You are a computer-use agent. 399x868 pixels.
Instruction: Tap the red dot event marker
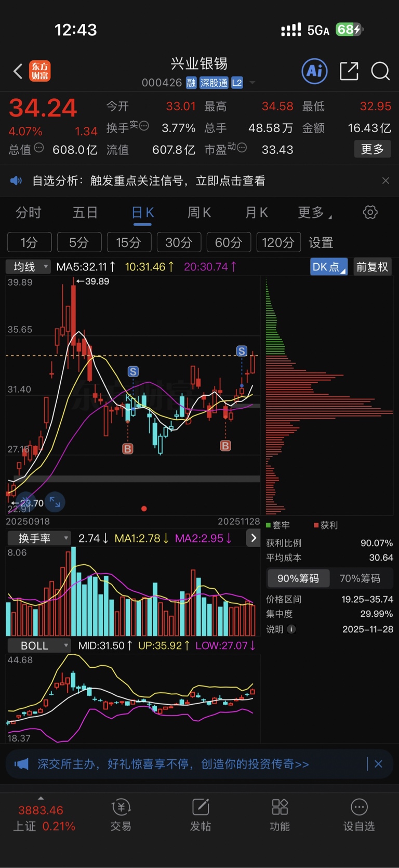tap(144, 509)
